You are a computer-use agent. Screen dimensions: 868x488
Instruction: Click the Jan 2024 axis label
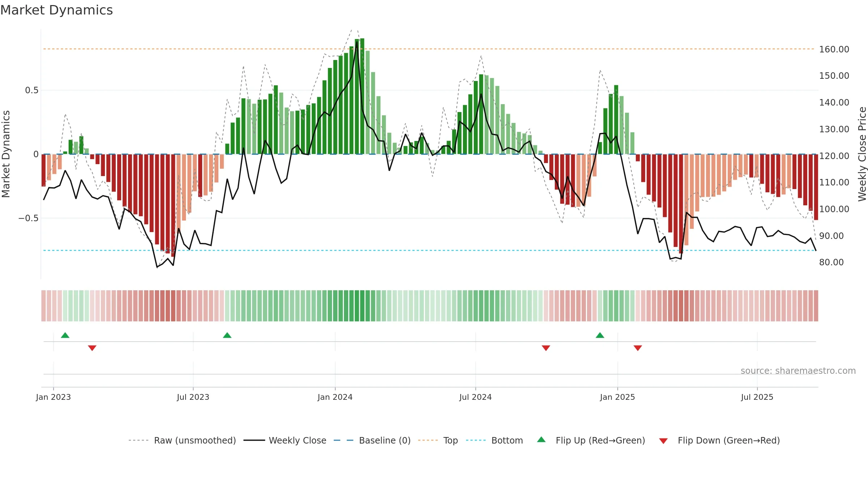coord(335,397)
